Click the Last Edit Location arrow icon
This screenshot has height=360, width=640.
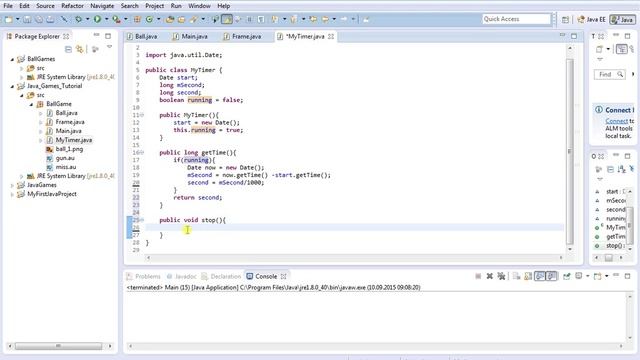[x=313, y=19]
